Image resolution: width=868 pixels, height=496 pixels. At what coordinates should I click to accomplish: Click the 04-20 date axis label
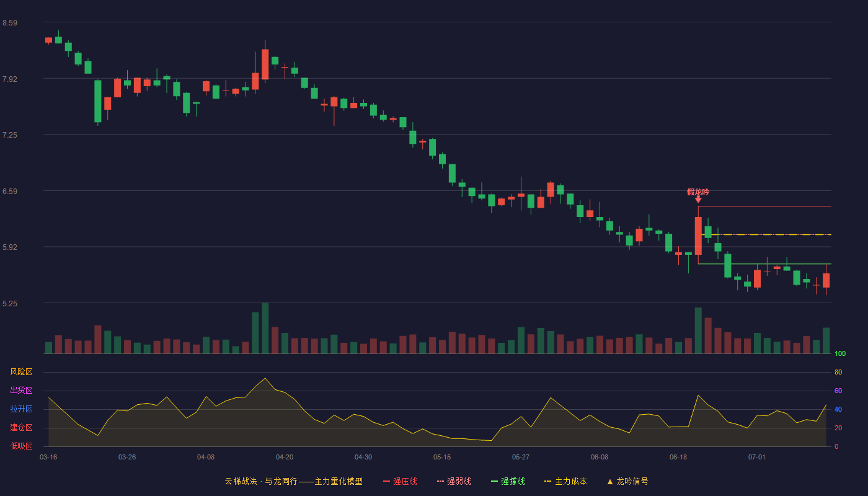point(285,457)
